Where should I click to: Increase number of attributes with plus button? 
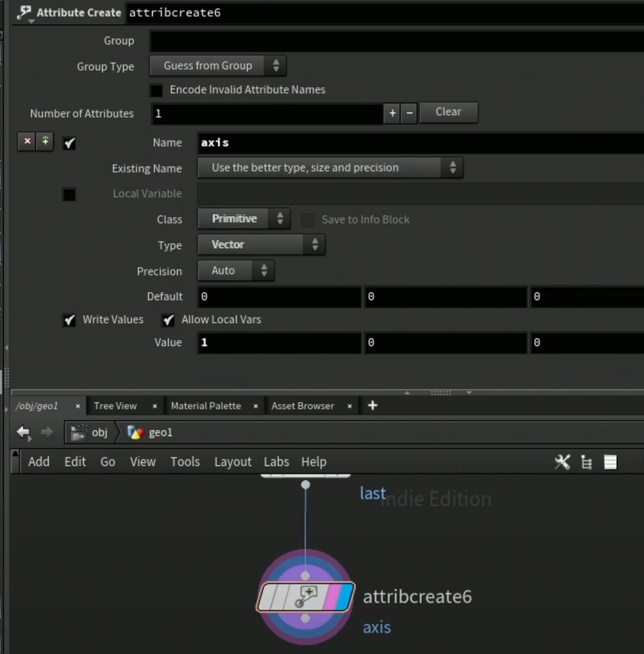(x=393, y=114)
